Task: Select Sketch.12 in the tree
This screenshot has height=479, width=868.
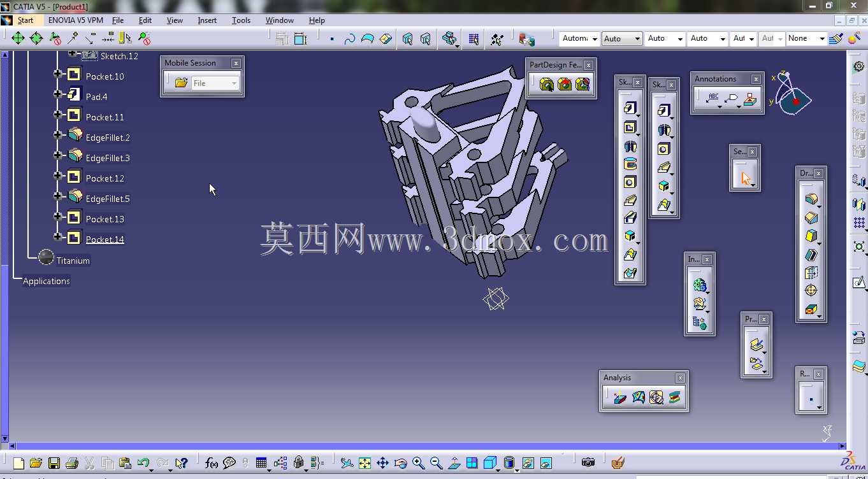Action: tap(119, 56)
